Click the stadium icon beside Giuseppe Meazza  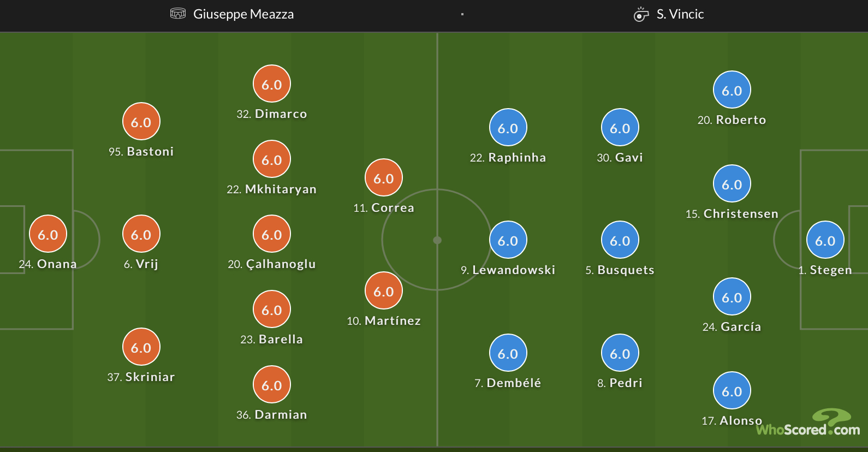click(x=178, y=14)
